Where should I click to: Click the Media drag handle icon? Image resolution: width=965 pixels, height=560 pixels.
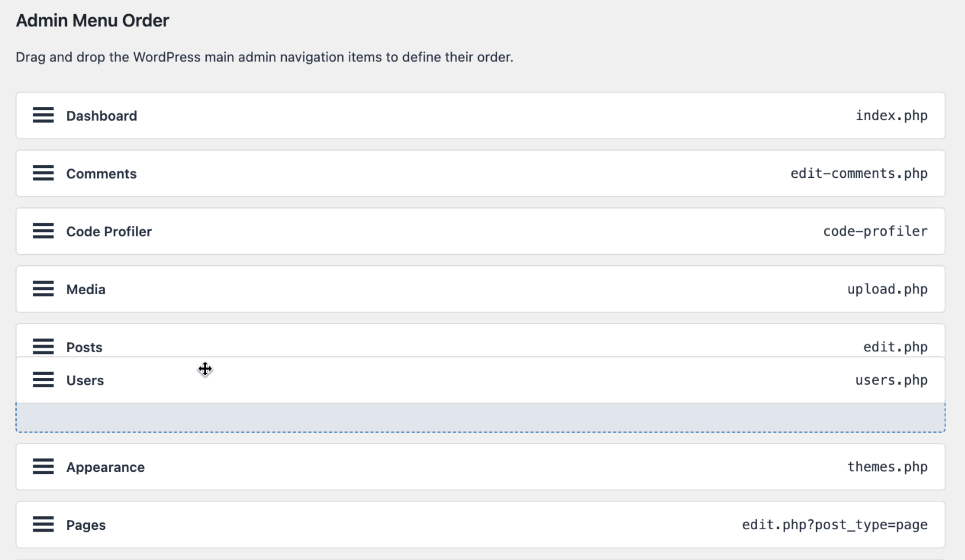pos(43,289)
